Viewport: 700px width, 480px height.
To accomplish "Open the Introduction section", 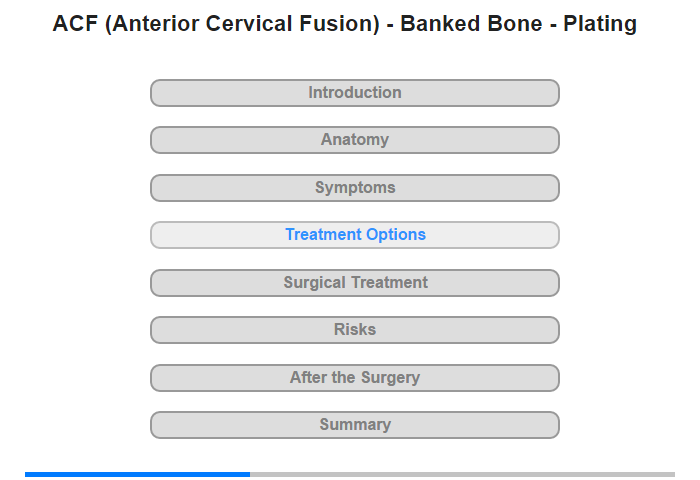I will [x=354, y=93].
